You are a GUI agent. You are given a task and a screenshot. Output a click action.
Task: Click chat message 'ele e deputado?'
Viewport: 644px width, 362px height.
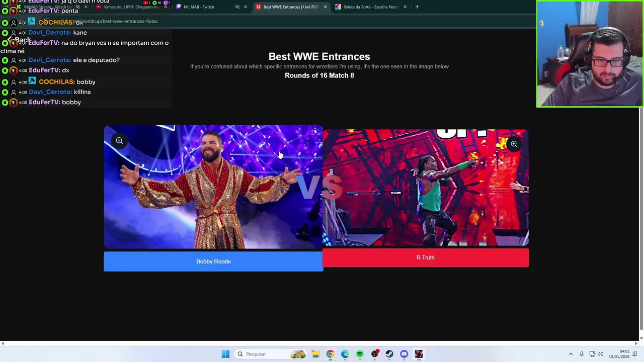pyautogui.click(x=97, y=60)
